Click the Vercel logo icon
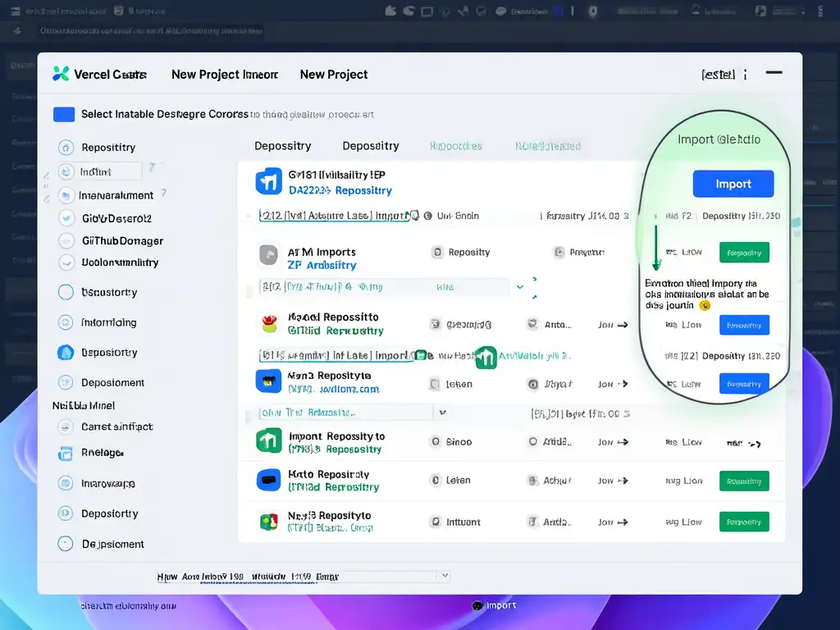The height and width of the screenshot is (630, 840). tap(61, 73)
